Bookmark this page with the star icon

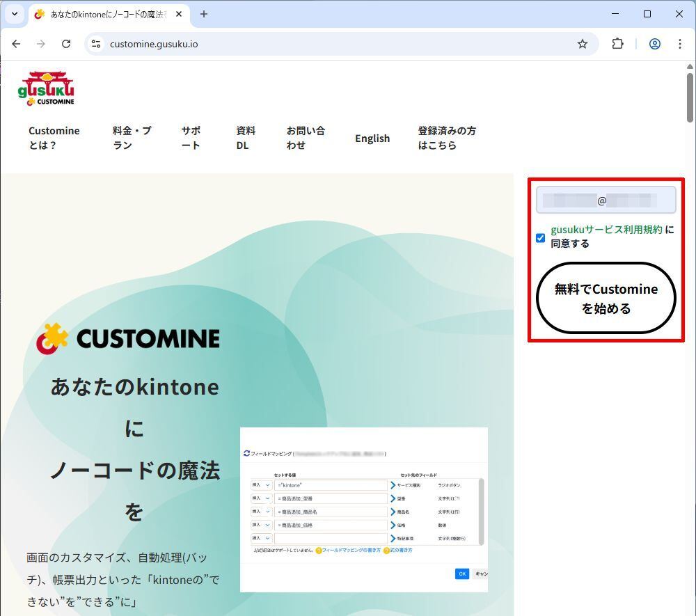tap(583, 44)
